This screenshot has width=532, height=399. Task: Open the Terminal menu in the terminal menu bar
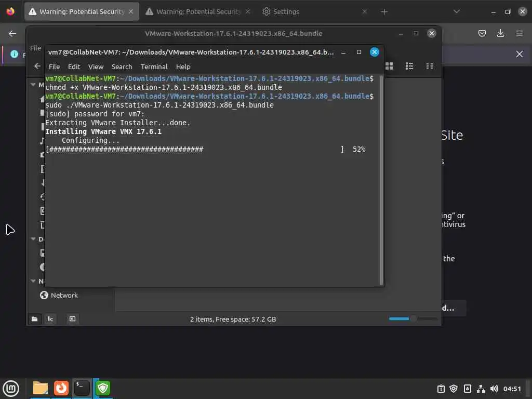(154, 67)
